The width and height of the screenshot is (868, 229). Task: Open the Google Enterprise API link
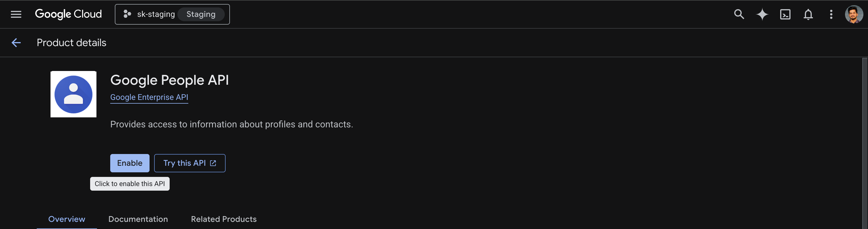[149, 97]
